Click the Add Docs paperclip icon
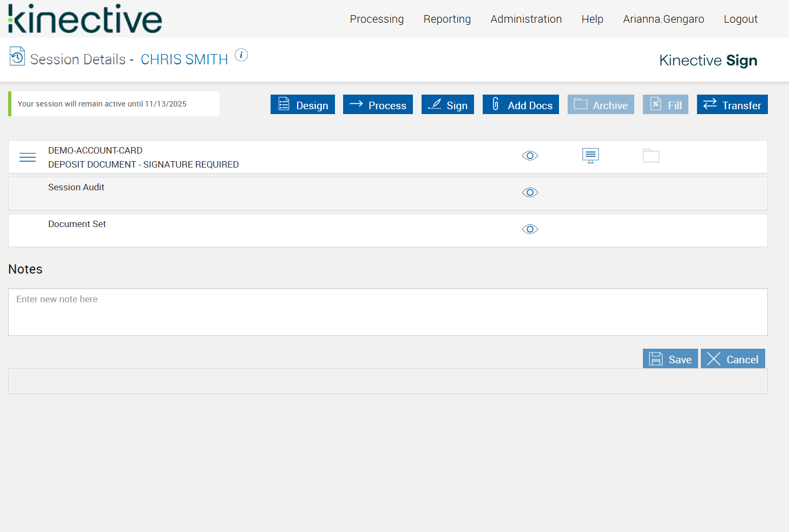Image resolution: width=789 pixels, height=532 pixels. point(496,104)
